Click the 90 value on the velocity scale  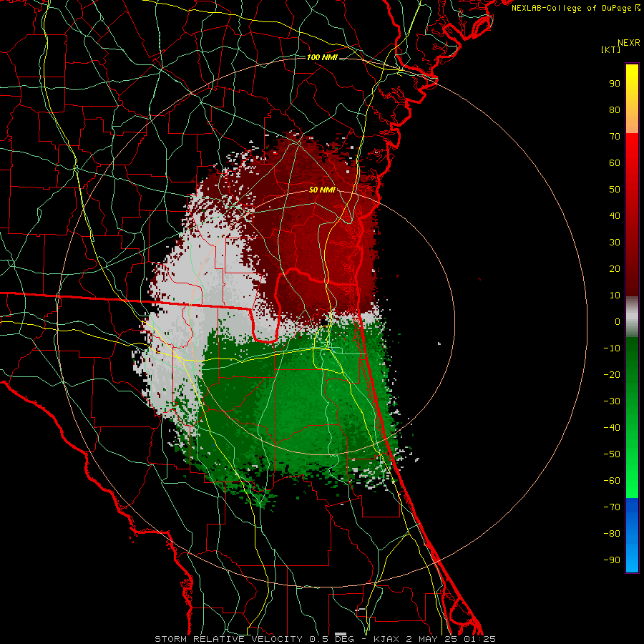[615, 84]
